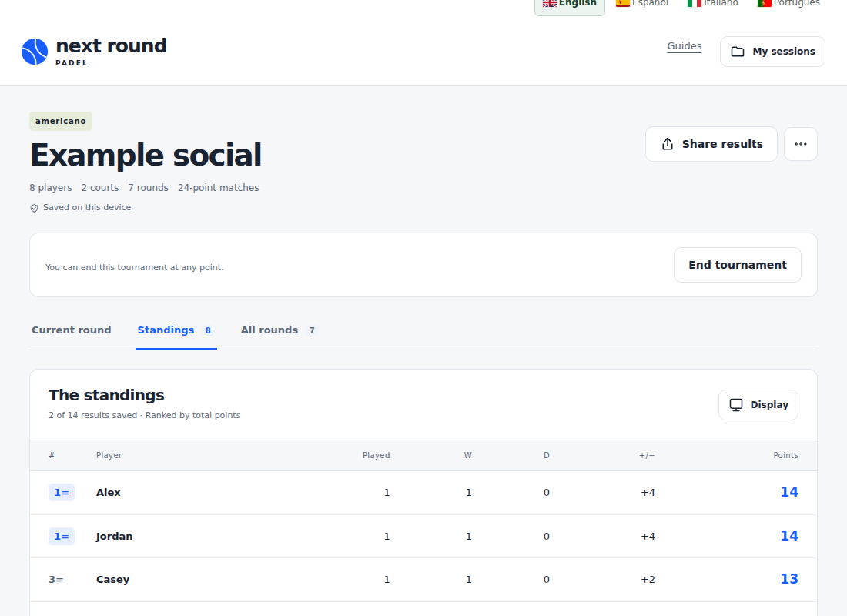Click Jordan's 1= rank badge
The image size is (847, 616).
[x=62, y=536]
